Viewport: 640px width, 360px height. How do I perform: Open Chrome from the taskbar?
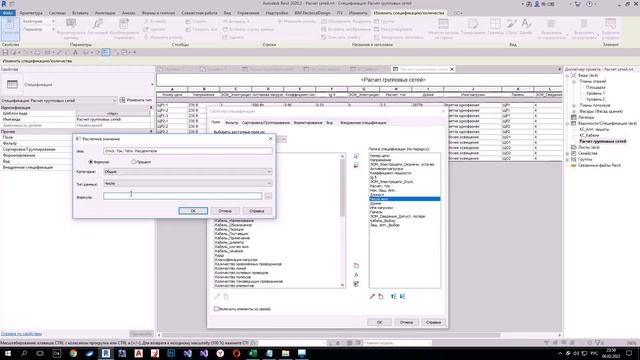click(x=73, y=353)
